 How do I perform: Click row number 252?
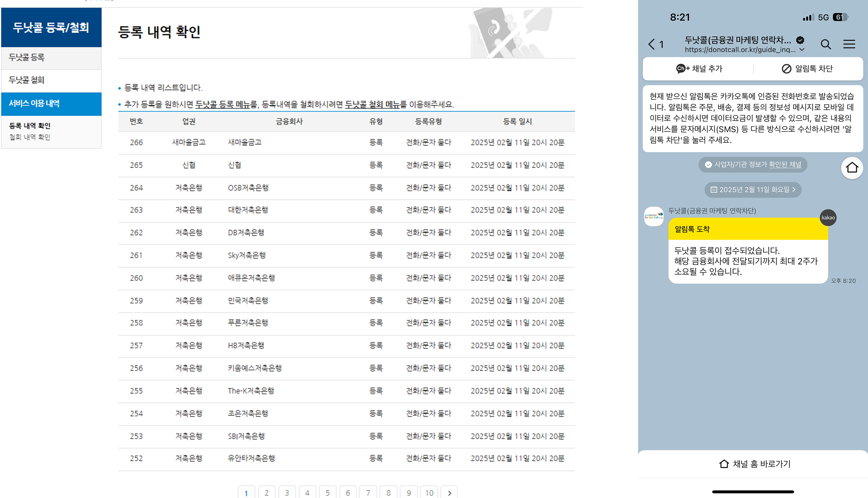click(x=136, y=459)
